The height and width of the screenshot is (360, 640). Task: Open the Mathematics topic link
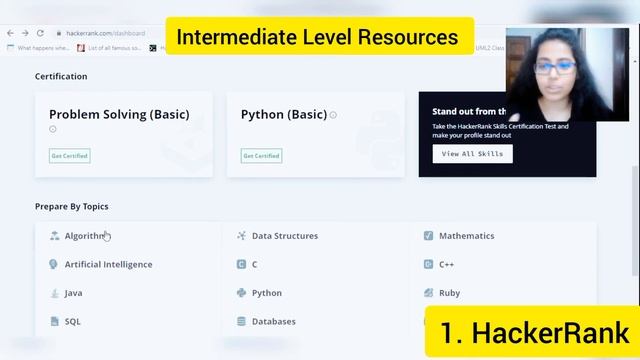(467, 236)
